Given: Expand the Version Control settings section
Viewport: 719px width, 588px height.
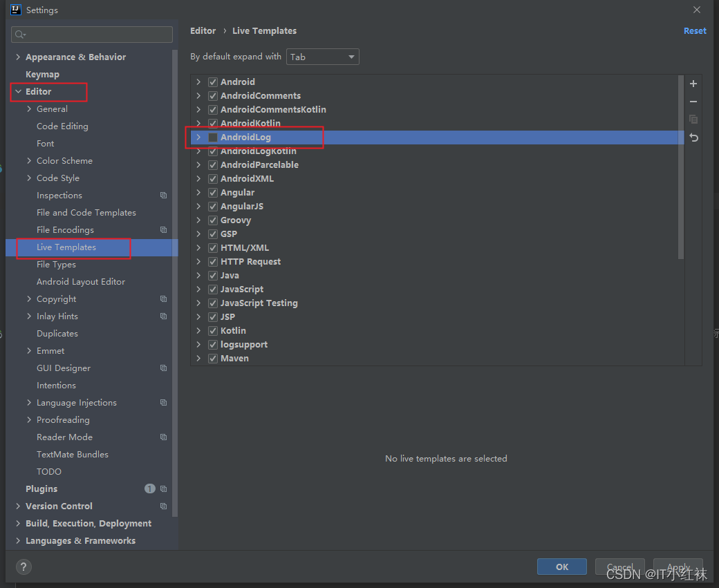Looking at the screenshot, I should tap(19, 506).
